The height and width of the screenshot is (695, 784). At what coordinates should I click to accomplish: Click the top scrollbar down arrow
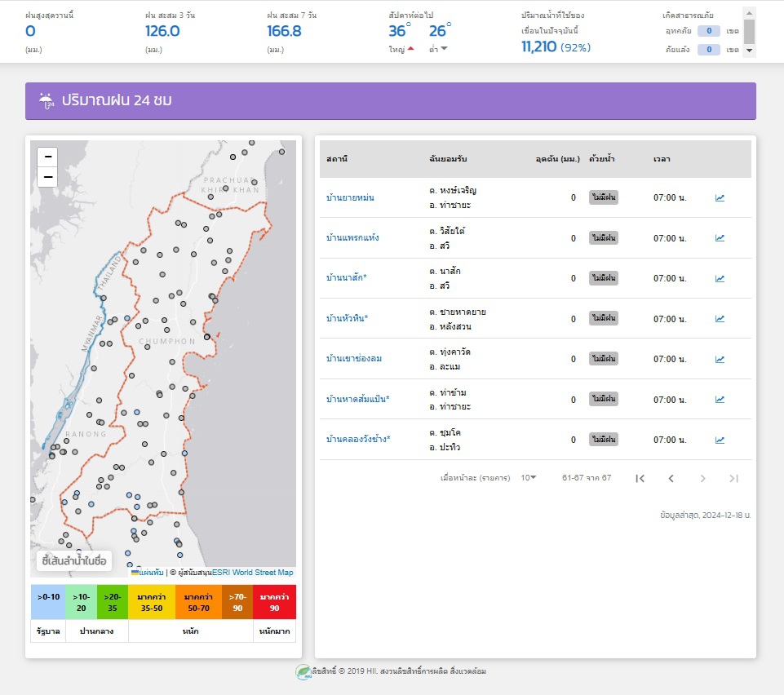tap(749, 50)
